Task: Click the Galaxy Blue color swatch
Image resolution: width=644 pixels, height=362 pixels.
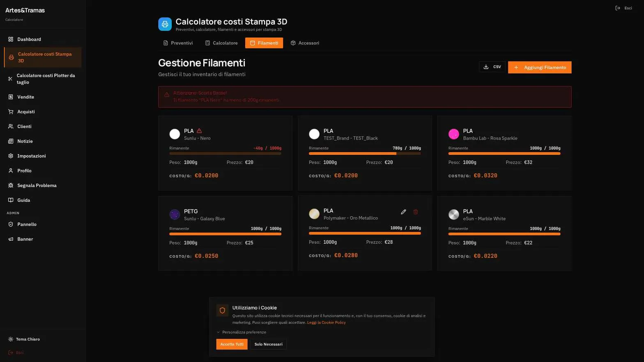Action: click(x=175, y=214)
